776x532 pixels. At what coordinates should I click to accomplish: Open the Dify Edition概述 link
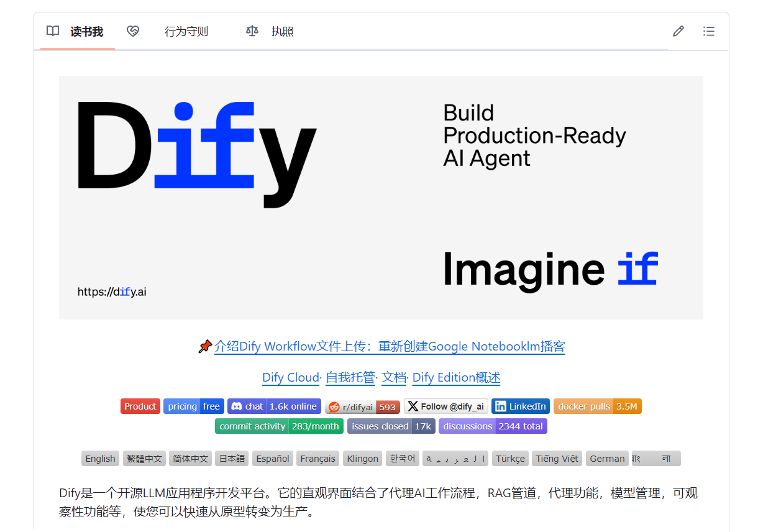tap(456, 377)
